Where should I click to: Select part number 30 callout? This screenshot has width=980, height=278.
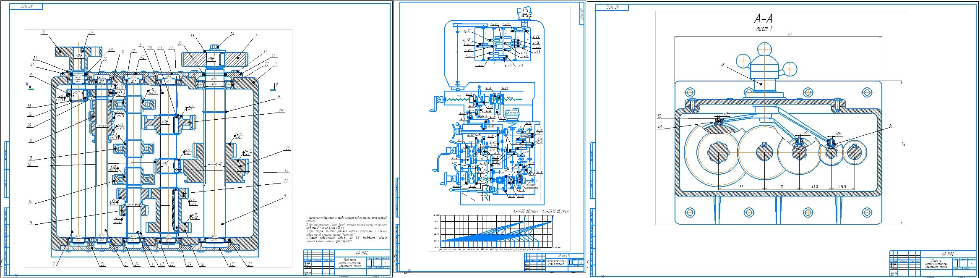286,170
